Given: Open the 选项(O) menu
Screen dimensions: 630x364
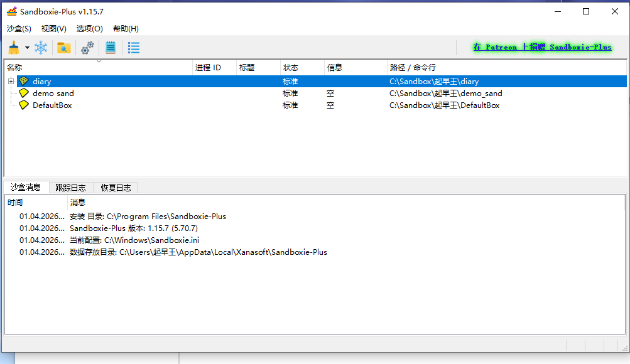Looking at the screenshot, I should point(90,28).
